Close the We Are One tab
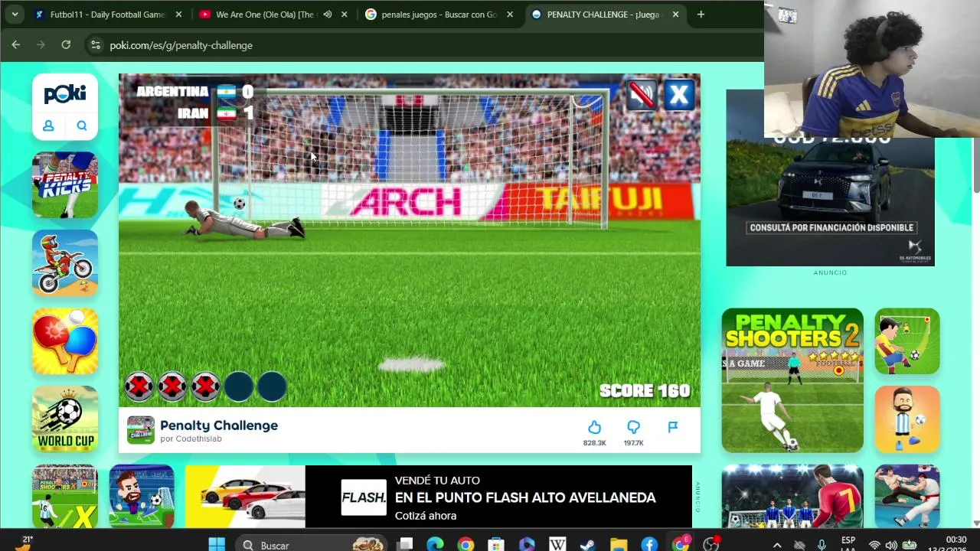The image size is (980, 551). coord(344,15)
